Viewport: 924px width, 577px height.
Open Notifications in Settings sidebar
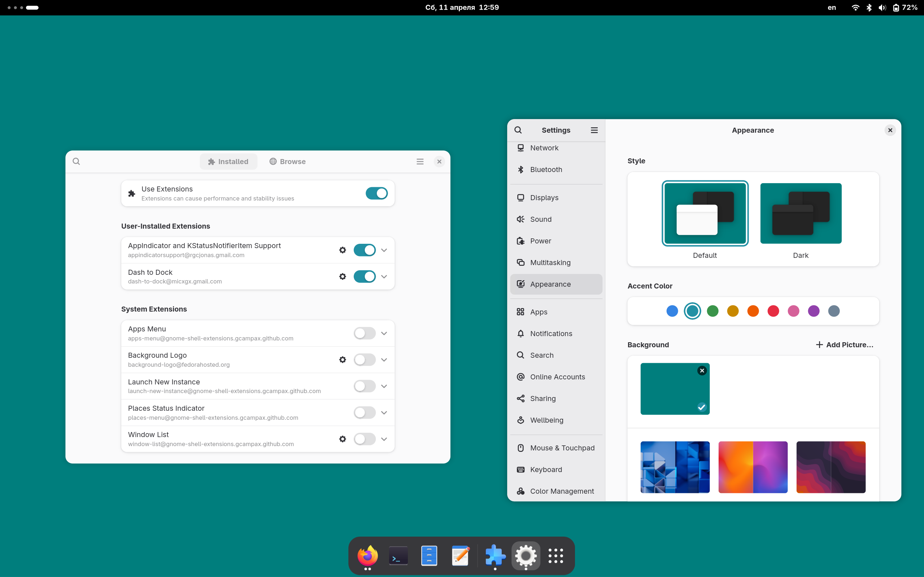pyautogui.click(x=551, y=334)
